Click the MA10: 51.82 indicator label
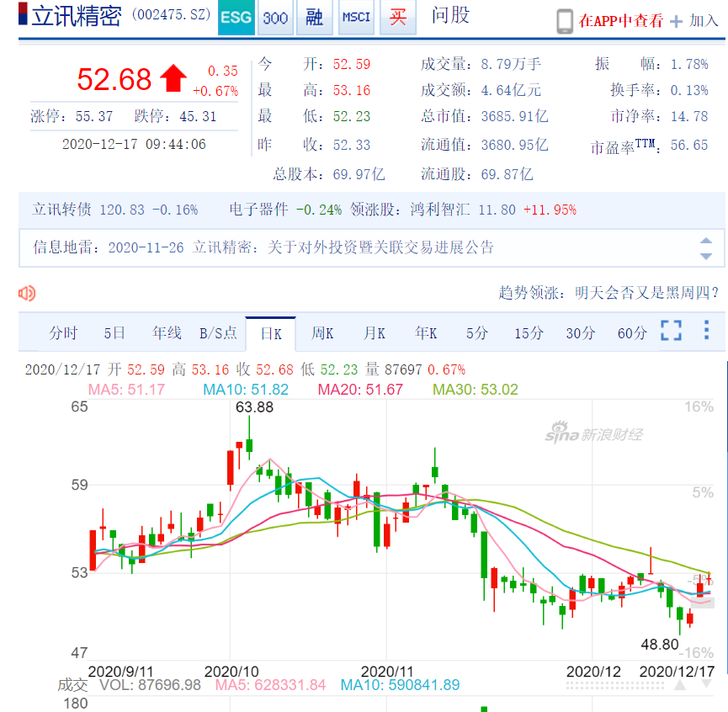728x712 pixels. (x=246, y=390)
